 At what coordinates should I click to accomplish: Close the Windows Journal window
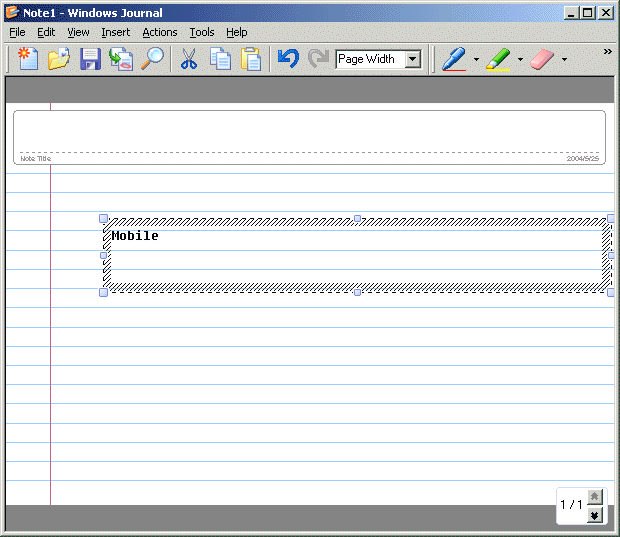pyautogui.click(x=606, y=13)
